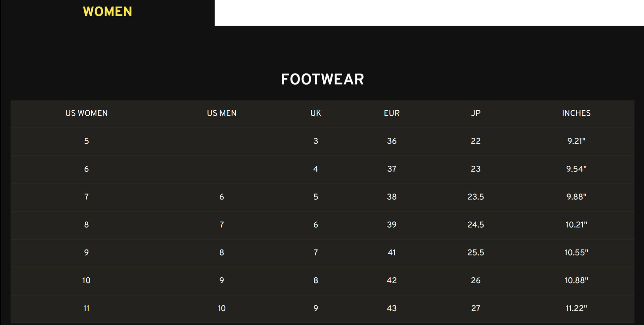This screenshot has height=325, width=644.
Task: Click the EUR column header
Action: tap(392, 113)
